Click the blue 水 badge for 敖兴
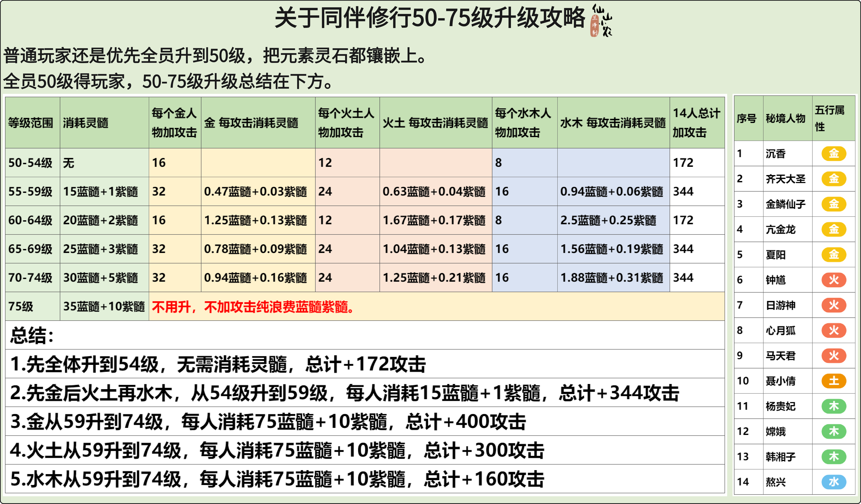861x504 pixels. point(834,482)
